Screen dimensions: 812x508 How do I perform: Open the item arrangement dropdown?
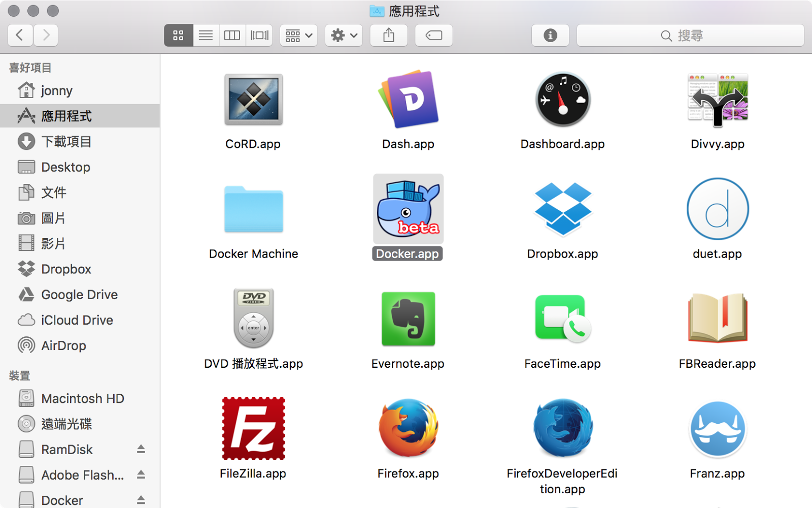[x=298, y=35]
